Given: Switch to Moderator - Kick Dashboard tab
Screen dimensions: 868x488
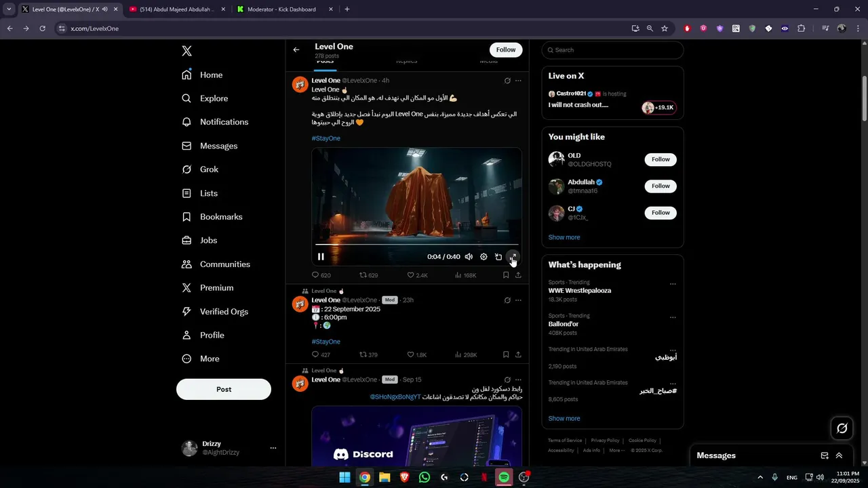Looking at the screenshot, I should (x=285, y=9).
